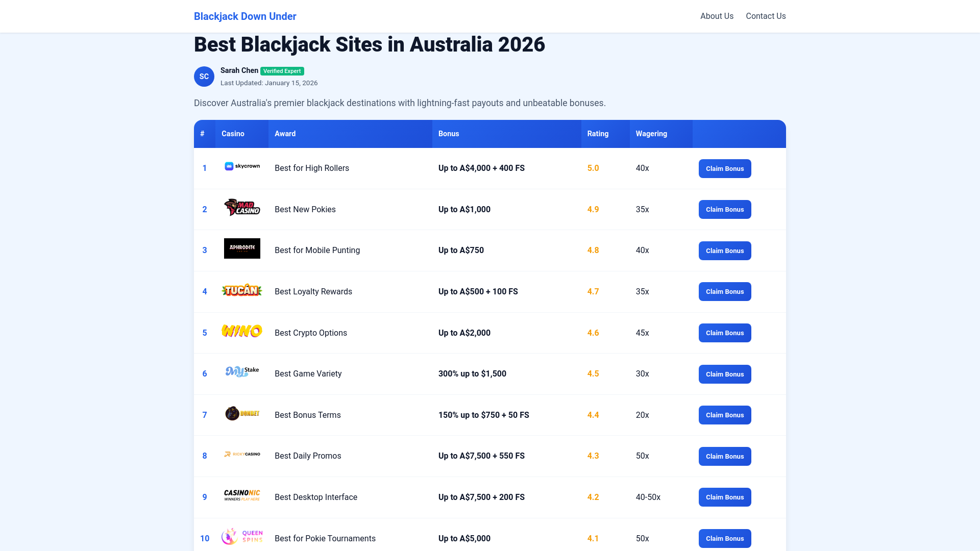Click bonus '150% up to $750 + 50 FS'

click(x=484, y=415)
